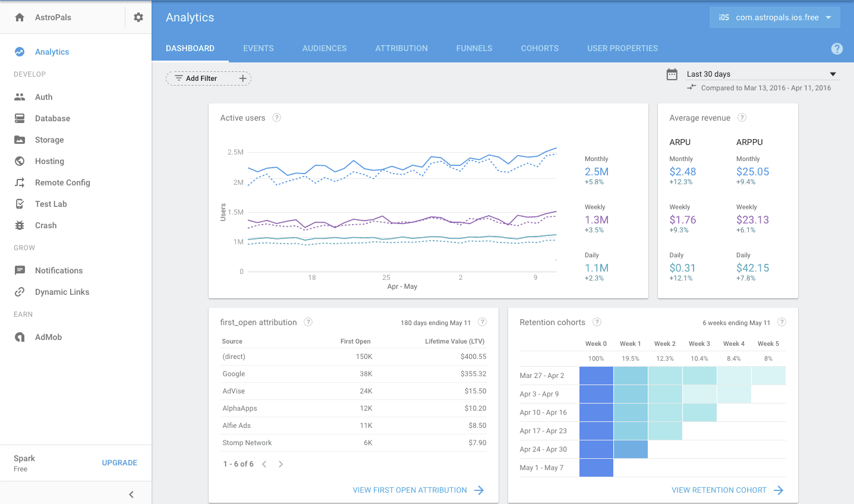Open project settings gear icon
This screenshot has height=504, width=854.
tap(138, 17)
